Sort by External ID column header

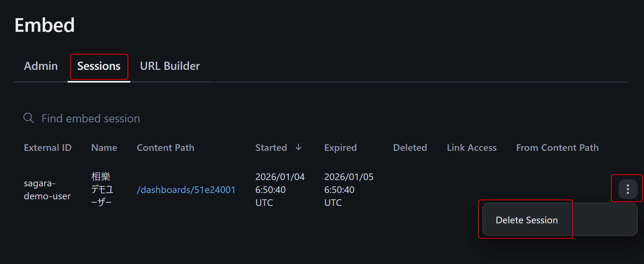click(48, 148)
